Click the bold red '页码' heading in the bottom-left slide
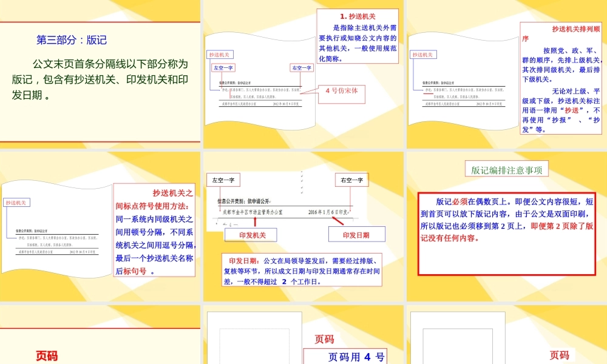Viewport: 607px width, 364px height. (x=47, y=356)
